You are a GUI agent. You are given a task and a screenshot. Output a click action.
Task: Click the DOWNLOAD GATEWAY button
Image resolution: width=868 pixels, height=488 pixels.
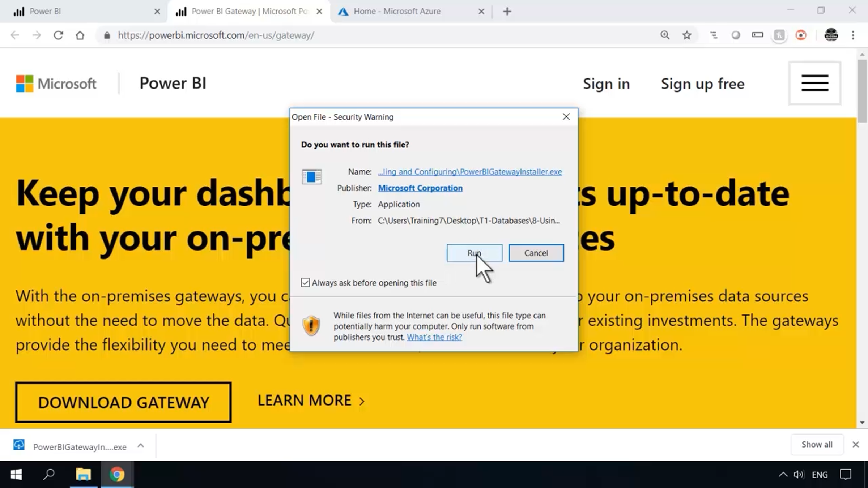pyautogui.click(x=123, y=402)
